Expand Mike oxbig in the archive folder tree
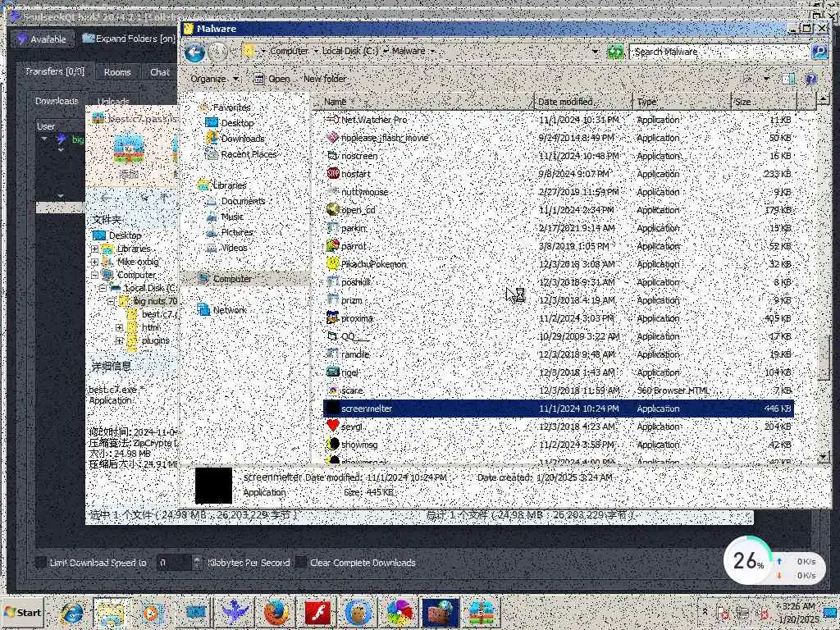 pos(95,262)
